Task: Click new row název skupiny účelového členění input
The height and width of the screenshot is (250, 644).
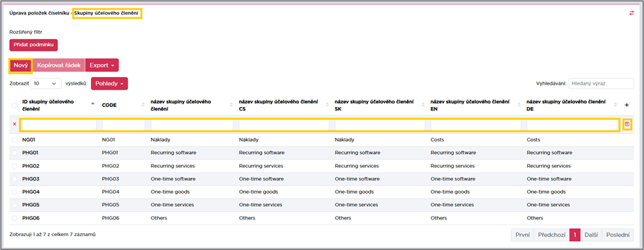Action: click(192, 124)
